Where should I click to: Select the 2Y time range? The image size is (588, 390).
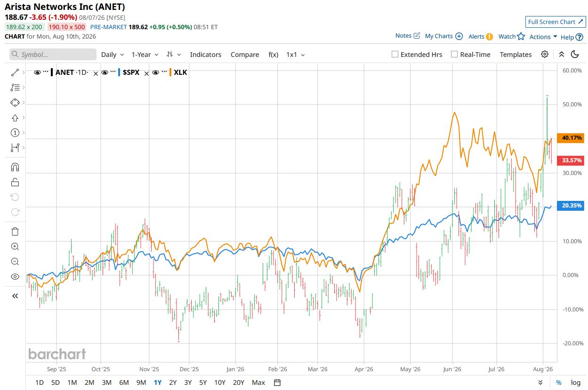pyautogui.click(x=173, y=382)
